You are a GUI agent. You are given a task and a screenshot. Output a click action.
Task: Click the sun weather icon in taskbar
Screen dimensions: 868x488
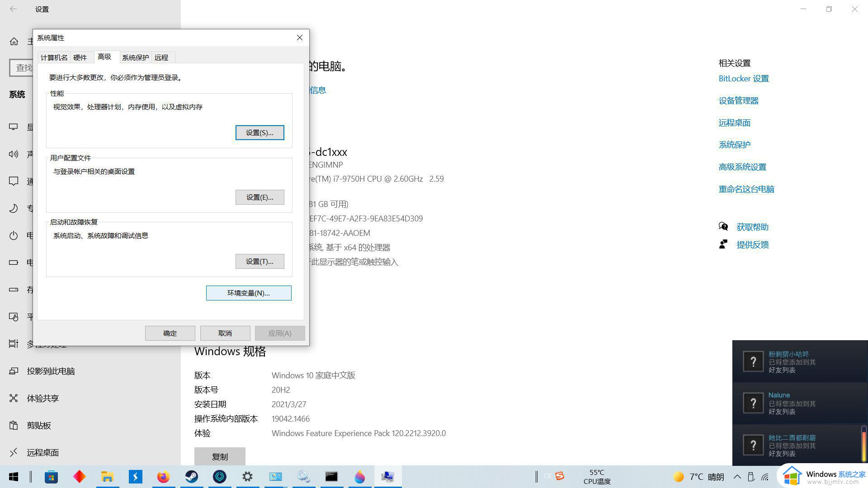click(678, 477)
